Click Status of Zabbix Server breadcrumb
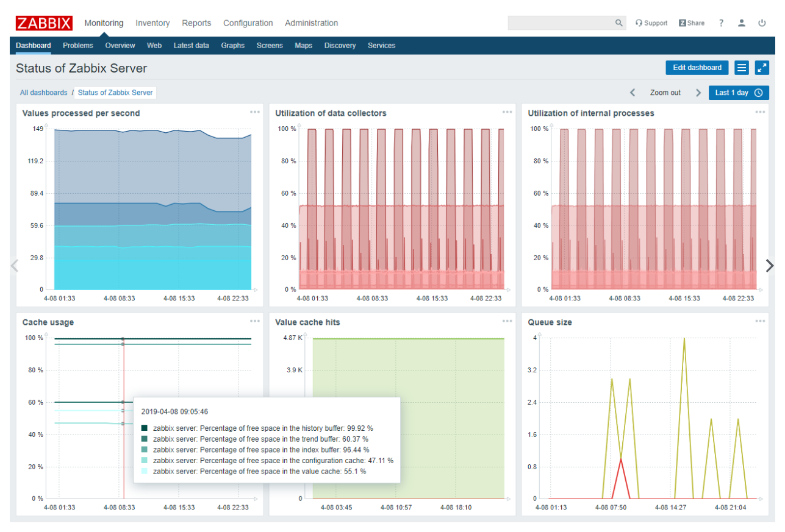 click(116, 93)
